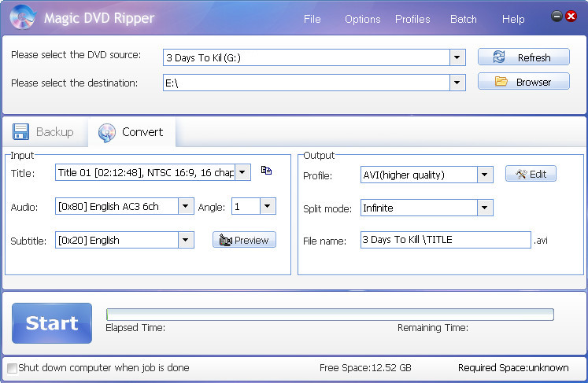Click the copy title list icon
This screenshot has width=588, height=383.
click(x=266, y=171)
